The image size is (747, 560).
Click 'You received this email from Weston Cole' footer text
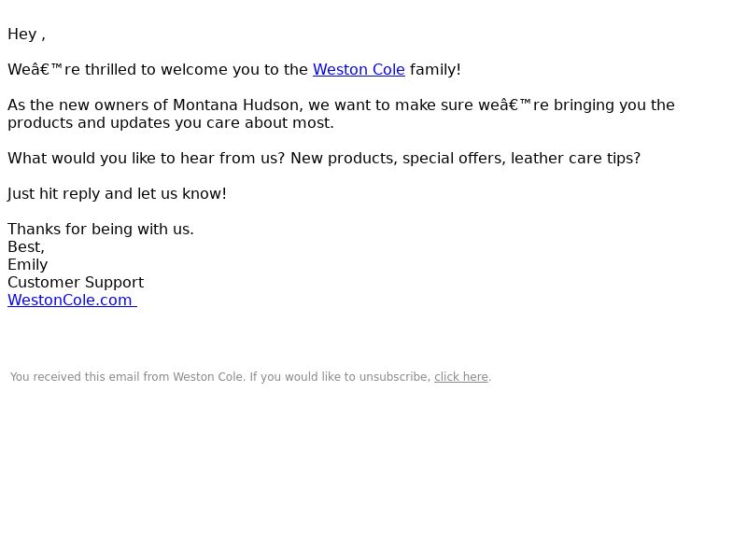127,377
